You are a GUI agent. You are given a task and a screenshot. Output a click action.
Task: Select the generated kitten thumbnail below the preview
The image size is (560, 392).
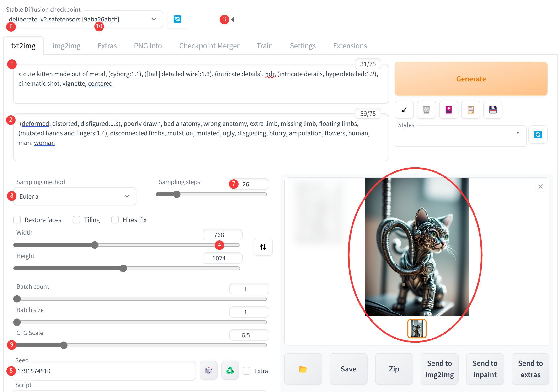coord(417,329)
